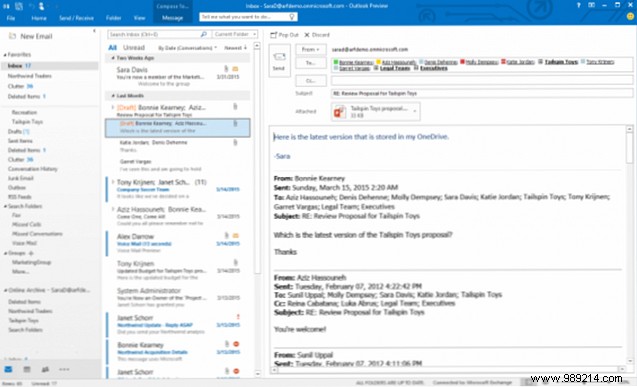This screenshot has width=637, height=387.
Task: Select the Inbox 17 folder
Action: [x=50, y=66]
